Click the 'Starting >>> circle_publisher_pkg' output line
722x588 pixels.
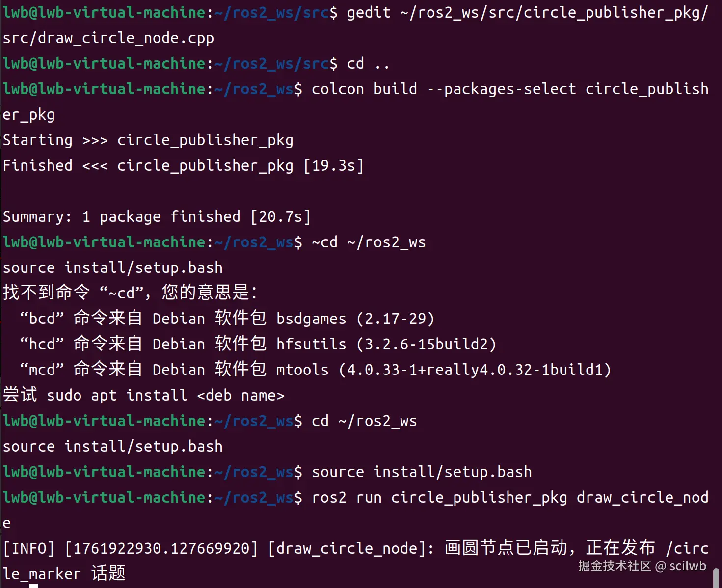coord(148,140)
